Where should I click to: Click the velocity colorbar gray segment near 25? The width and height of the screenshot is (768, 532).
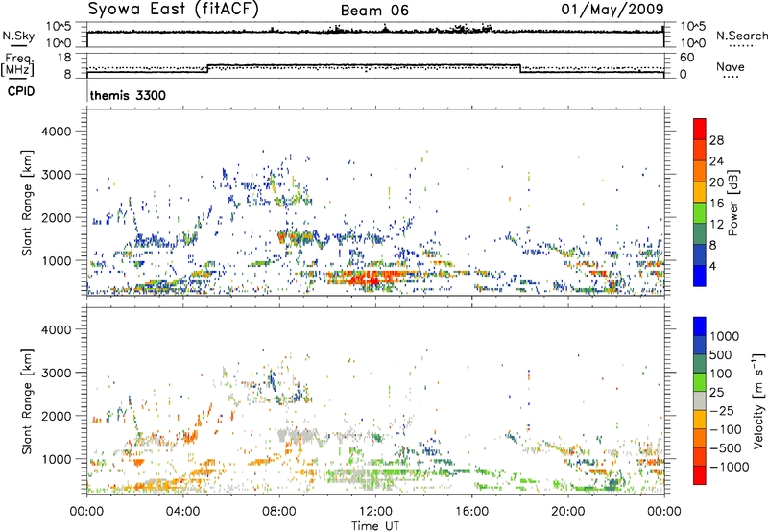click(x=700, y=401)
